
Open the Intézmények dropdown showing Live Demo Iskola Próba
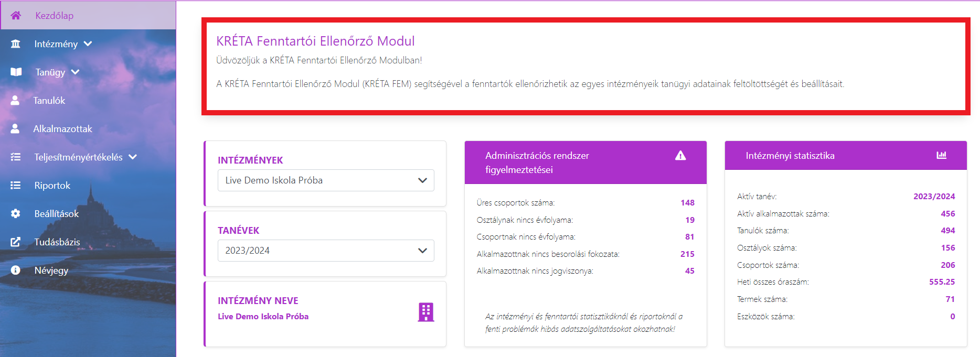(326, 180)
